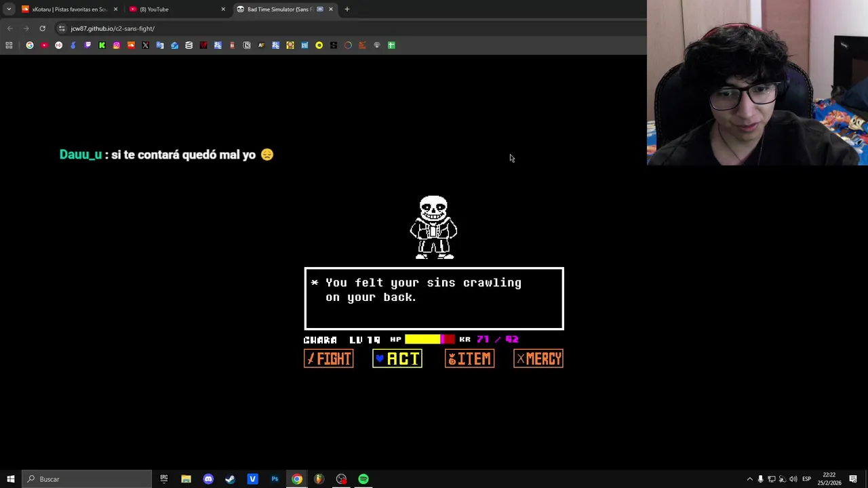
Task: Open FL Studio from taskbar
Action: [x=319, y=479]
